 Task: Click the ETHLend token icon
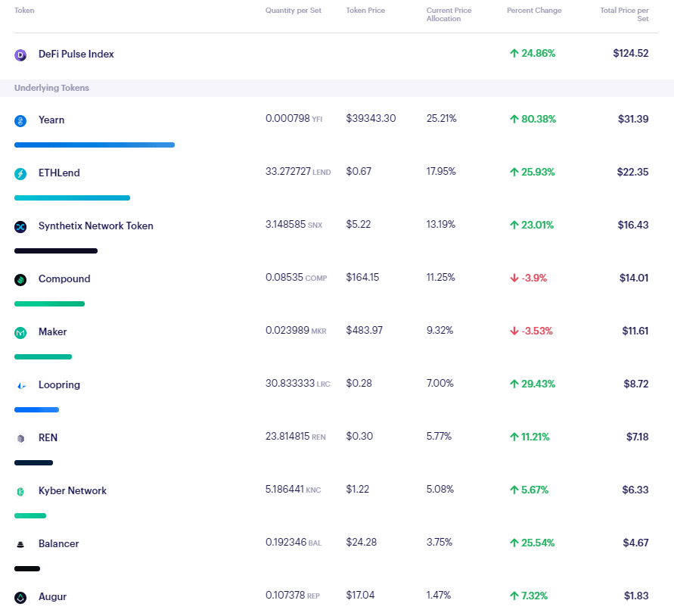(20, 174)
